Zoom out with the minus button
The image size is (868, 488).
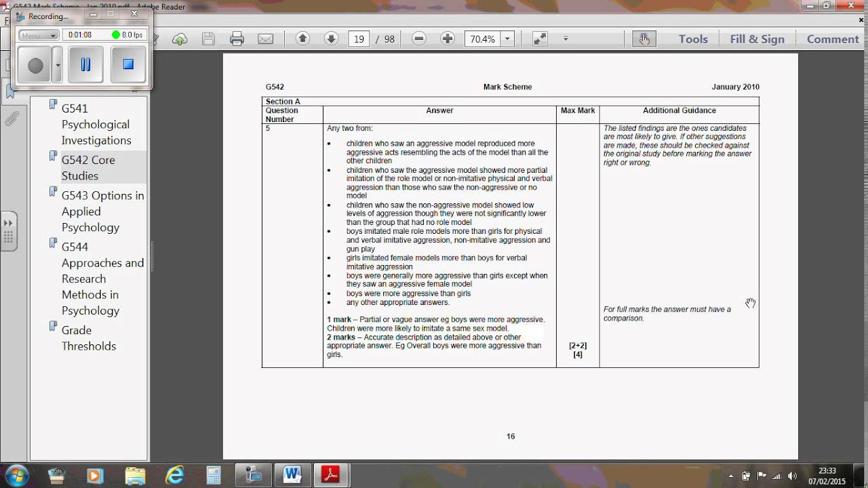pyautogui.click(x=419, y=39)
